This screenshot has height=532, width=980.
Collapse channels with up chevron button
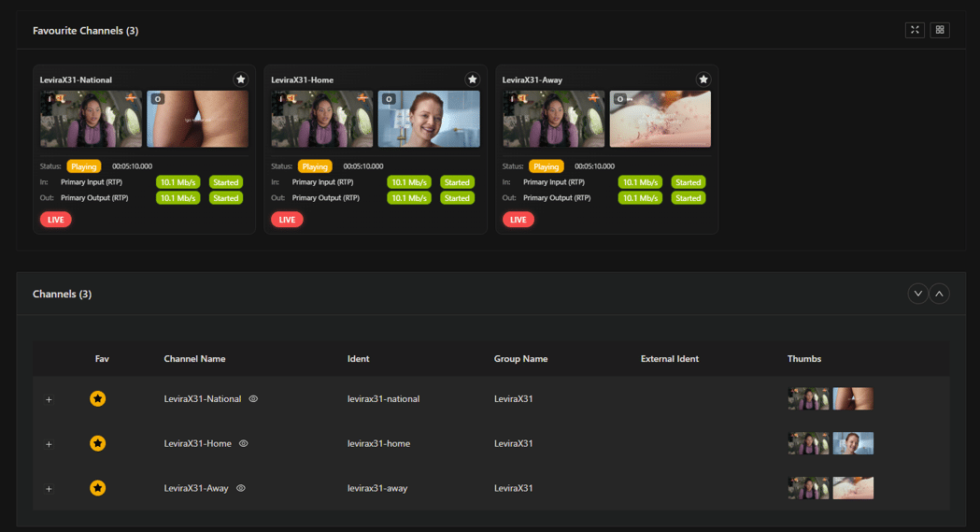click(x=939, y=294)
